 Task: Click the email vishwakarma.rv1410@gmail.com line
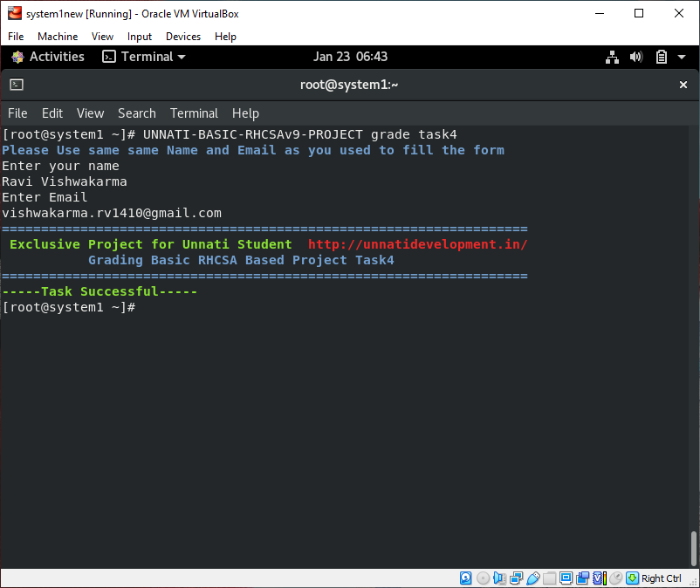tap(112, 213)
